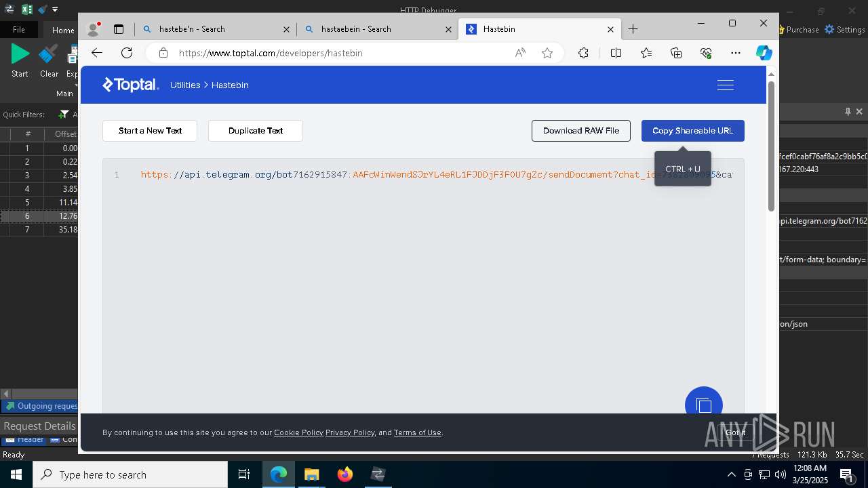View site information lock icon
The width and height of the screenshot is (868, 488).
(162, 53)
